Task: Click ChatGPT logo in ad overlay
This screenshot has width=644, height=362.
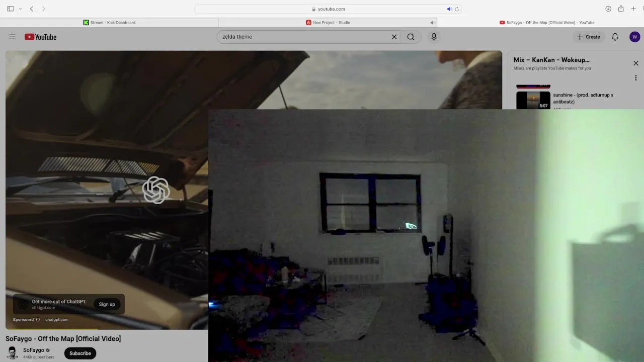Action: tap(23, 304)
